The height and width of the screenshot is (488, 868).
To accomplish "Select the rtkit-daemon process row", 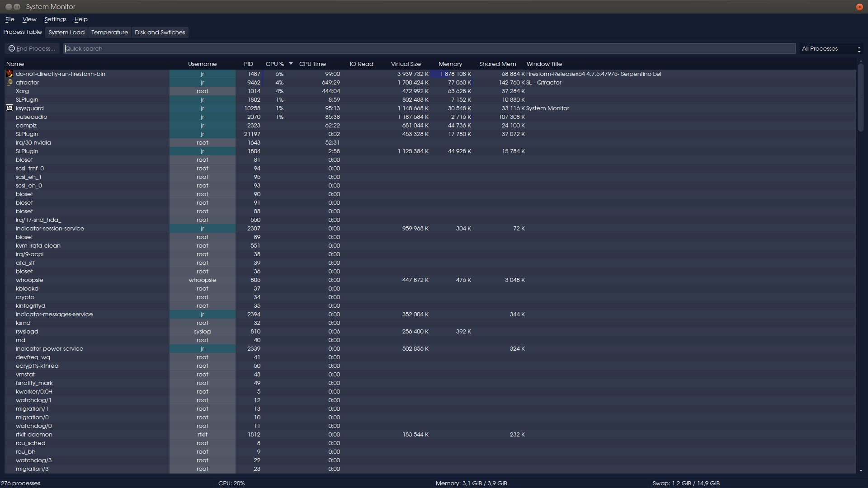I will coord(430,434).
